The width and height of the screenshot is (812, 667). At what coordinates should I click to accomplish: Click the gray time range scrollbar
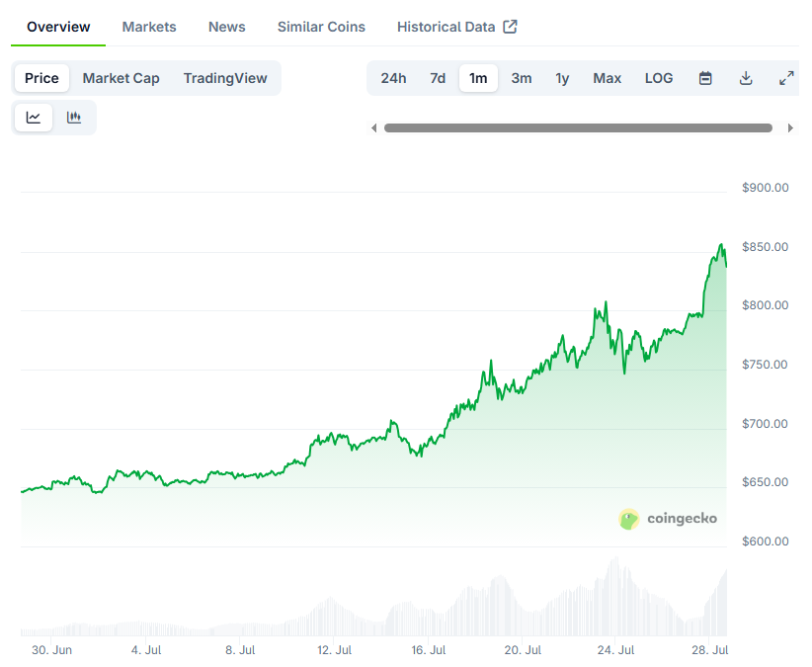tap(578, 127)
